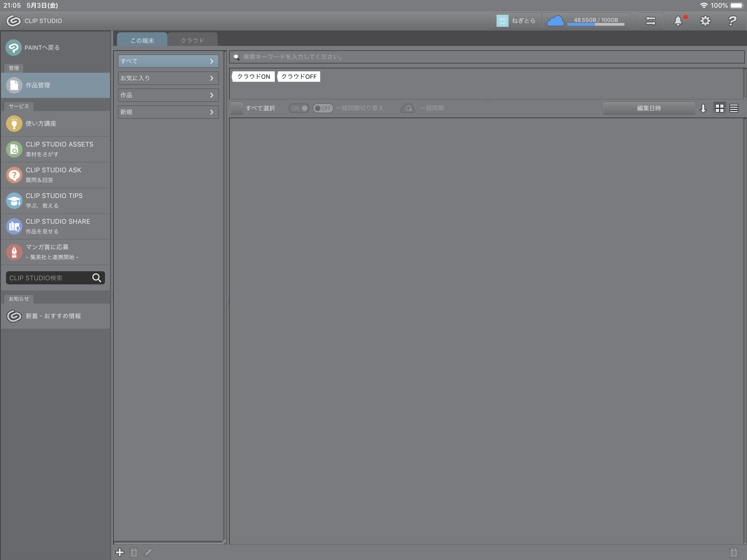Switch to grid thumbnail view

click(719, 108)
